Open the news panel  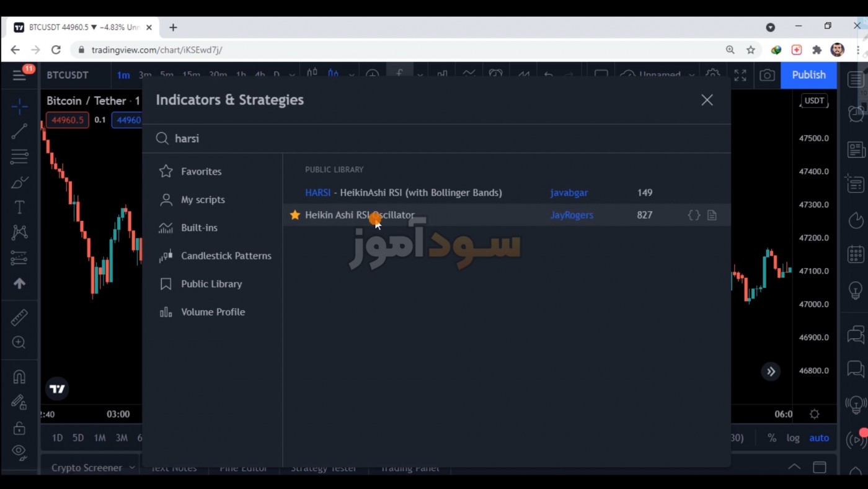[x=856, y=150]
